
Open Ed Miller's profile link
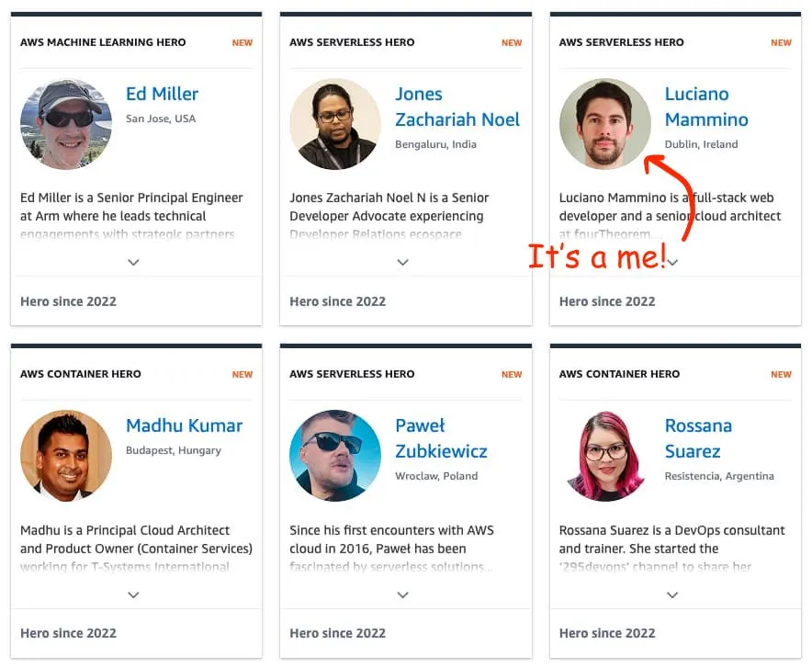pos(162,94)
